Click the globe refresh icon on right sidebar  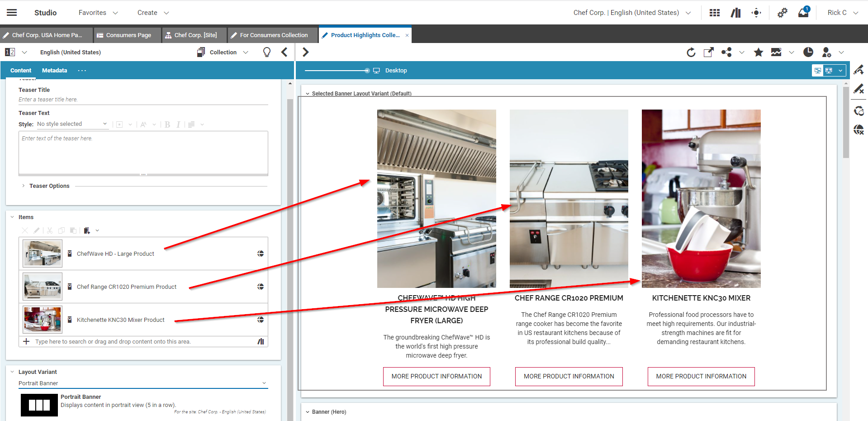pos(859,111)
